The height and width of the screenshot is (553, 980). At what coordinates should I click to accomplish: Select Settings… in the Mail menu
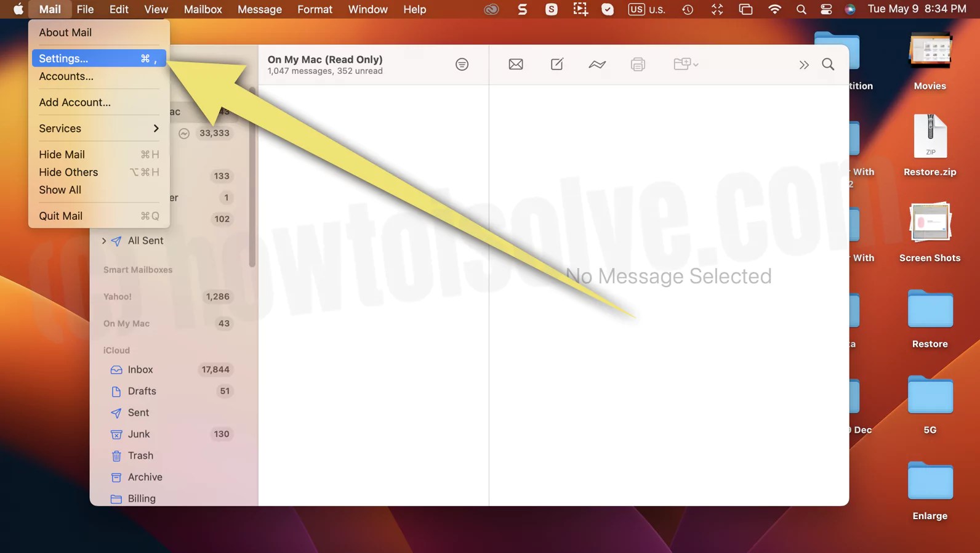pos(98,59)
